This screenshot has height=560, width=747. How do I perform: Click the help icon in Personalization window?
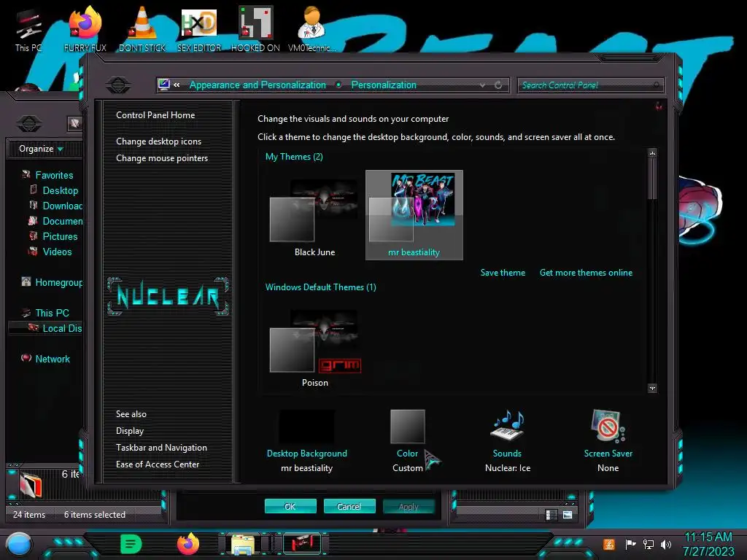(x=659, y=106)
